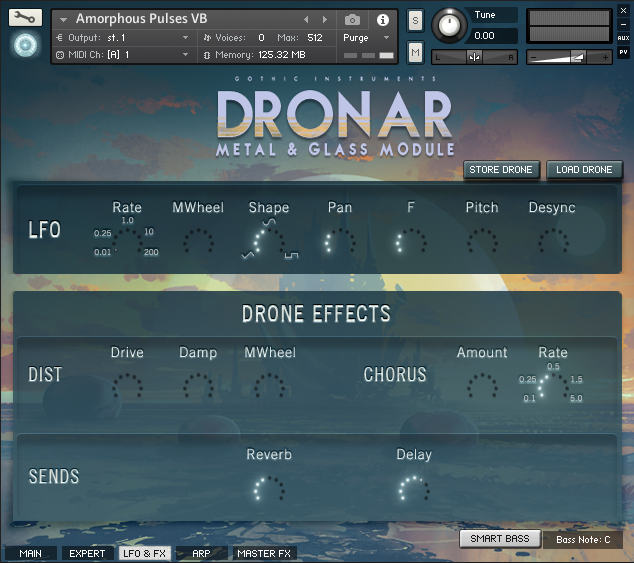The image size is (634, 563).
Task: Select sine wave shape icon
Action: point(269,221)
